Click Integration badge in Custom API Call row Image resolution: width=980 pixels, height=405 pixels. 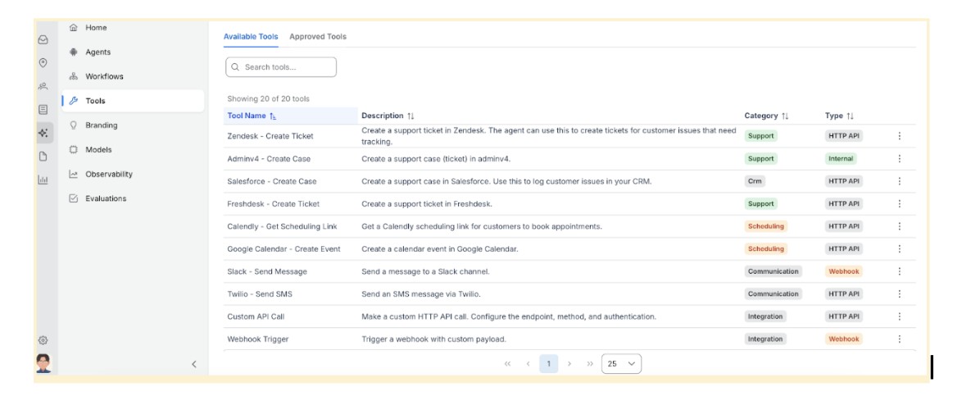click(x=765, y=316)
